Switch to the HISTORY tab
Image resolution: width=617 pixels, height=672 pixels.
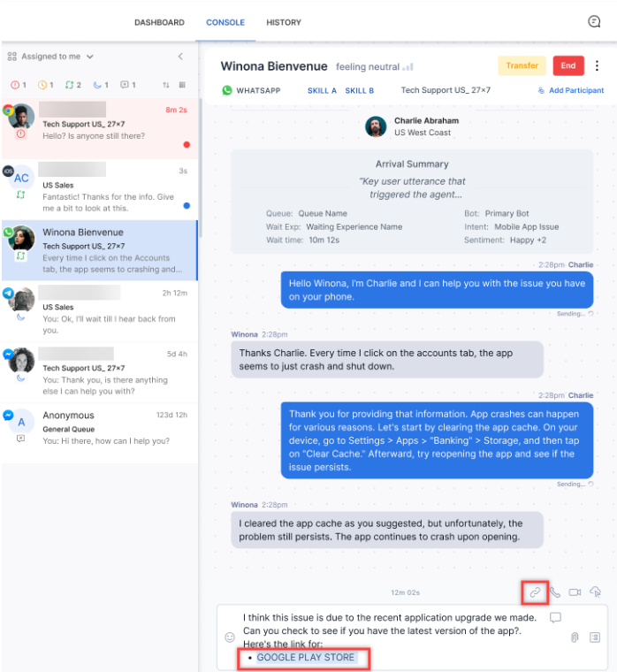tap(284, 22)
